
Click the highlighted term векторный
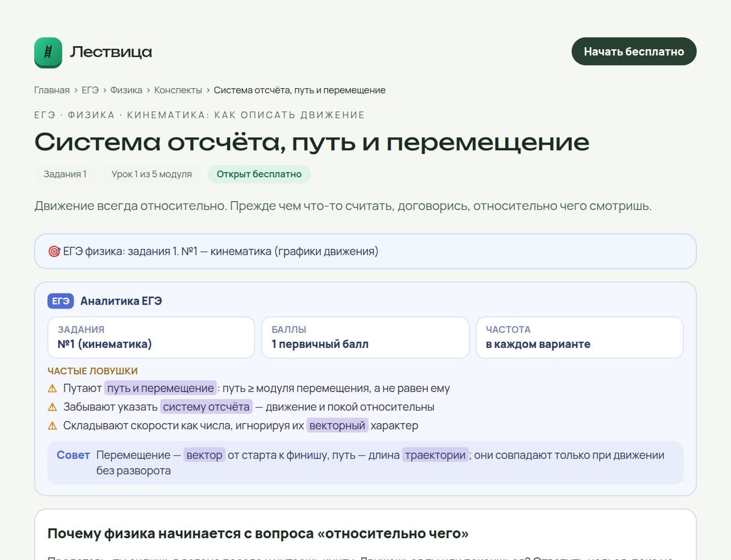338,426
